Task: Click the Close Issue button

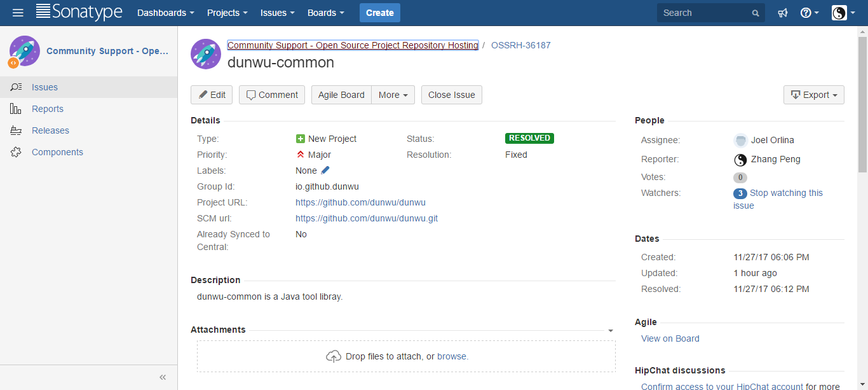Action: [x=451, y=95]
